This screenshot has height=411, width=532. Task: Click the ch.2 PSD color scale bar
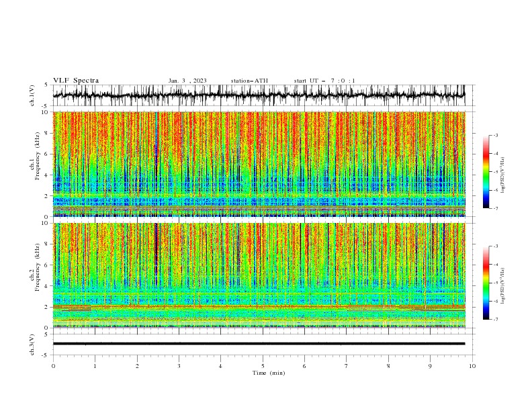coord(486,283)
